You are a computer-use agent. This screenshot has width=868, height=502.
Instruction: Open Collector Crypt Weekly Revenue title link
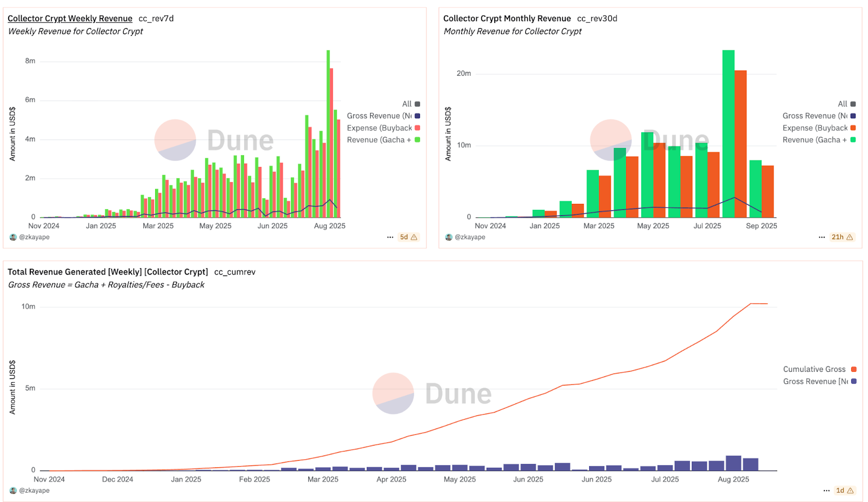click(x=70, y=18)
